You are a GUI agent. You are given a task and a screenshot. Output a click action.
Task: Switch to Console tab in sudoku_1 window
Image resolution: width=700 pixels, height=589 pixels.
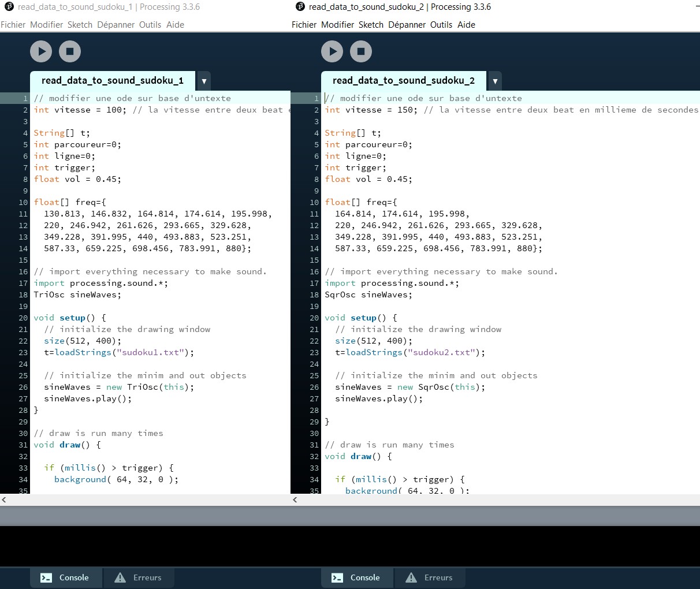(x=66, y=577)
